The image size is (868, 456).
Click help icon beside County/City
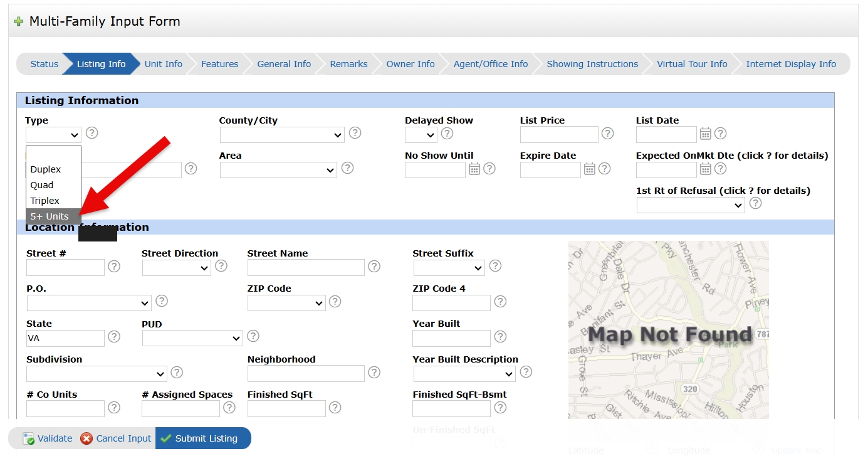pyautogui.click(x=355, y=133)
